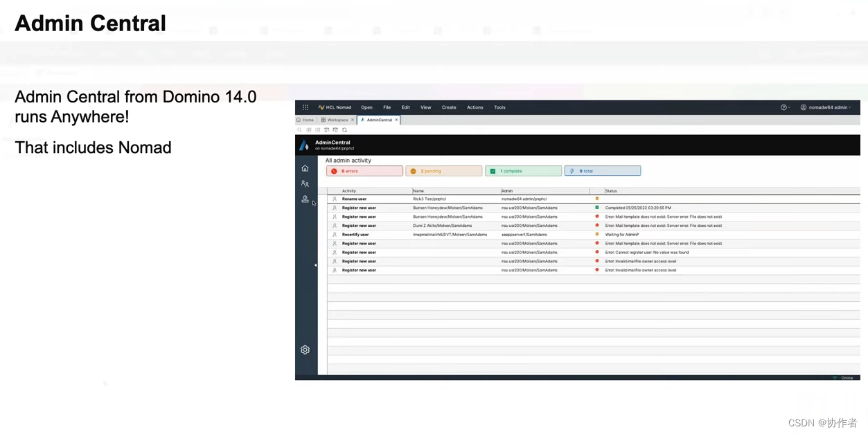
Task: Select the Recertify user activity
Action: click(355, 235)
